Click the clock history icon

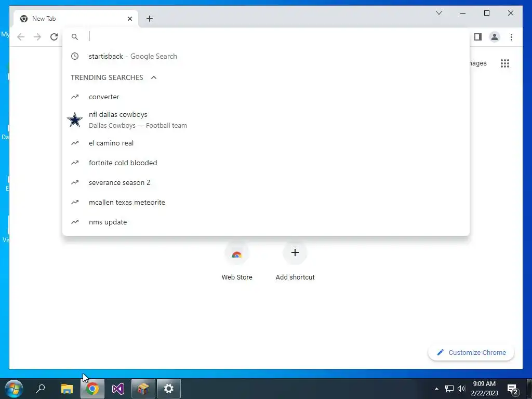pos(75,56)
